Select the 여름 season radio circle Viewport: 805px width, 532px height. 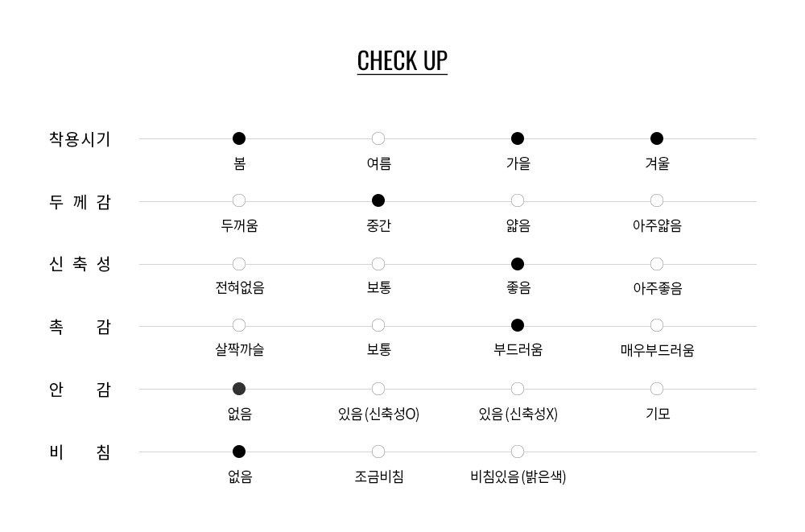378,138
